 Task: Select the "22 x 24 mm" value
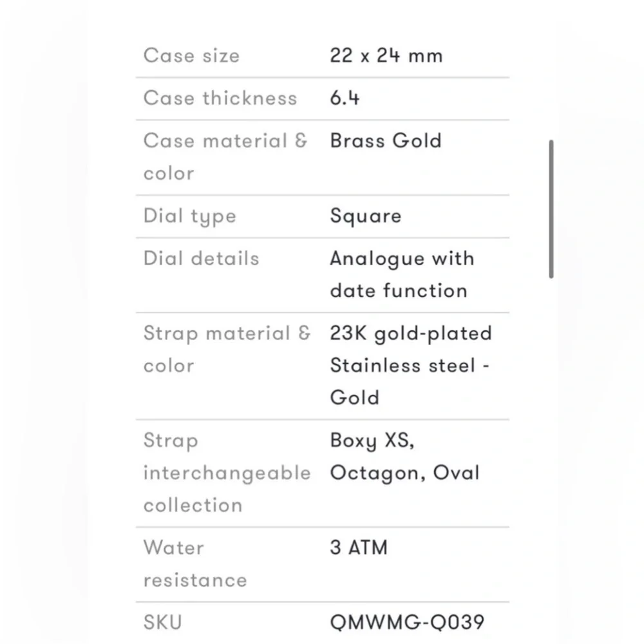tap(386, 55)
